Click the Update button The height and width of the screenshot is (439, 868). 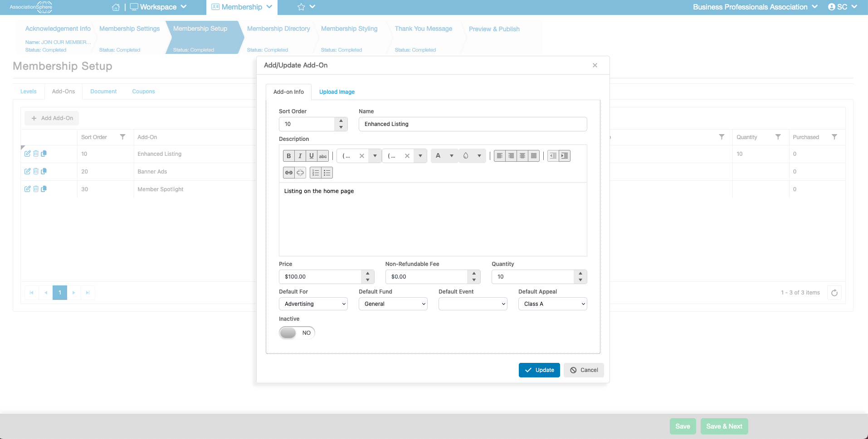coord(540,370)
